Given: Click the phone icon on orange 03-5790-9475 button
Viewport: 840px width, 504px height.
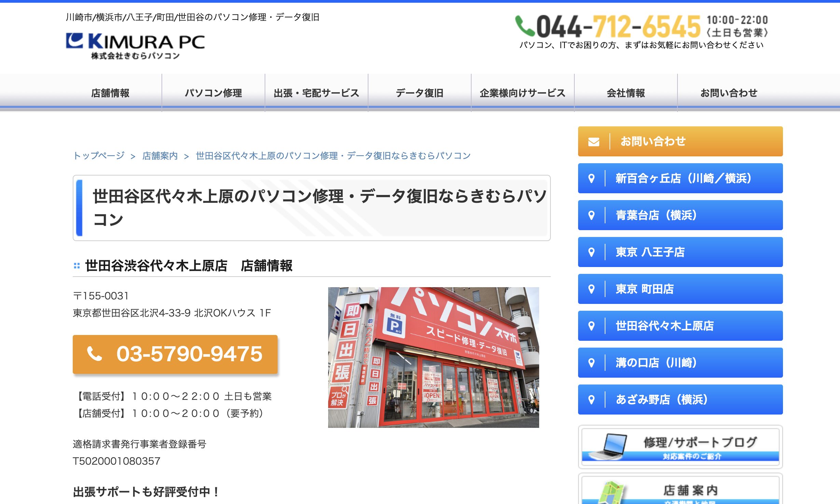Looking at the screenshot, I should coord(95,354).
